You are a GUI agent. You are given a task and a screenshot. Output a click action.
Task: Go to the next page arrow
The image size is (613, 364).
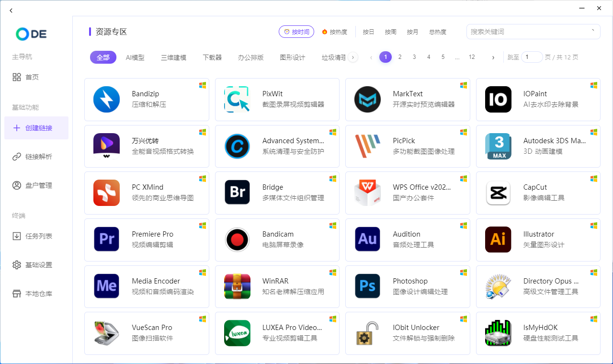493,57
